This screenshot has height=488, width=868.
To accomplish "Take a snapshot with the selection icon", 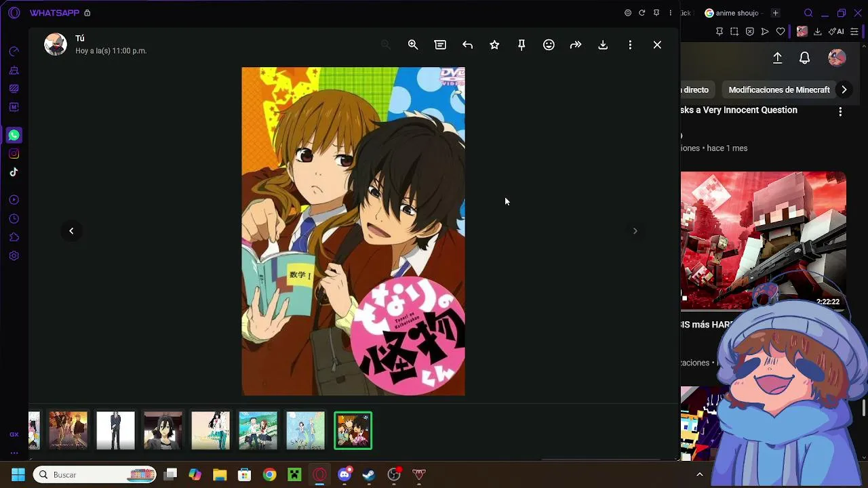I will point(734,31).
